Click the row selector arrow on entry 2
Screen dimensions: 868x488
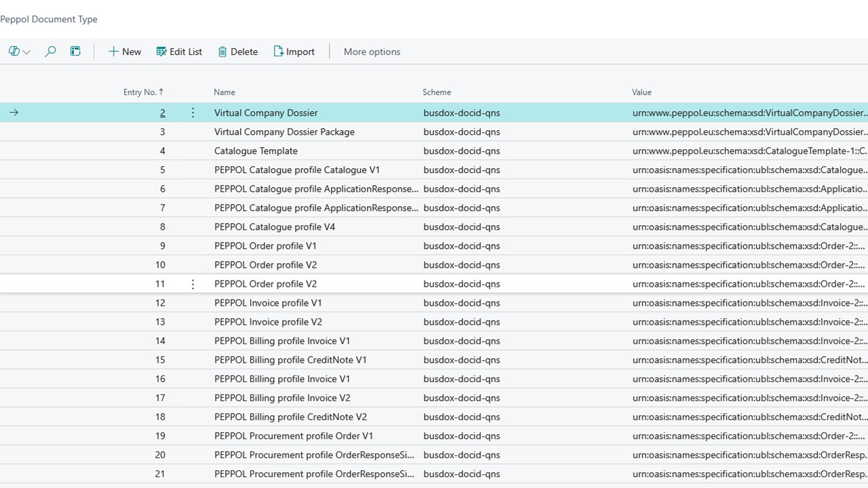pos(14,113)
